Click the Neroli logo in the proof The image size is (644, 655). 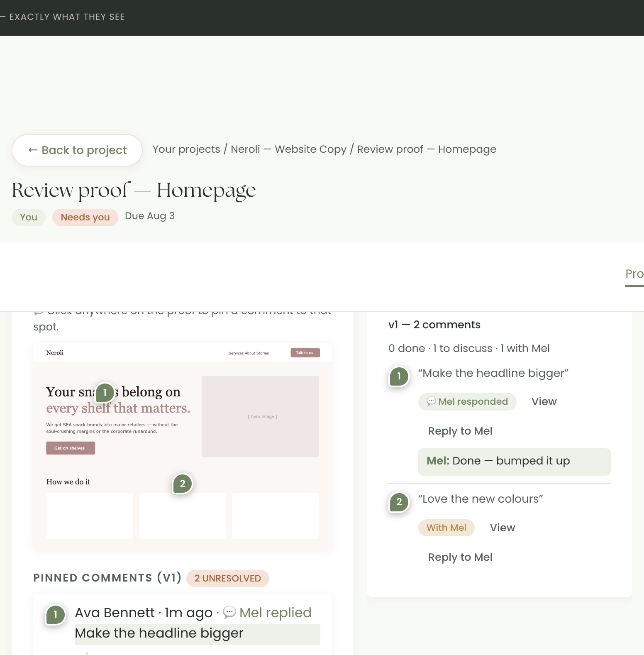click(x=55, y=353)
